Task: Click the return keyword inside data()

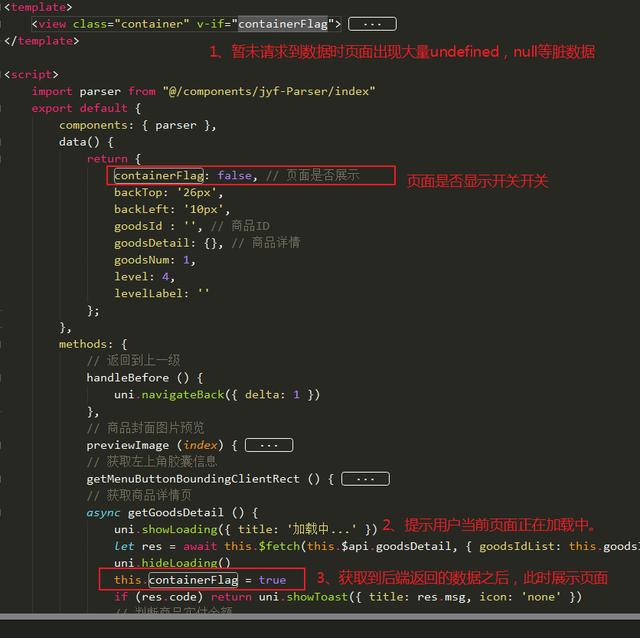Action: (107, 159)
